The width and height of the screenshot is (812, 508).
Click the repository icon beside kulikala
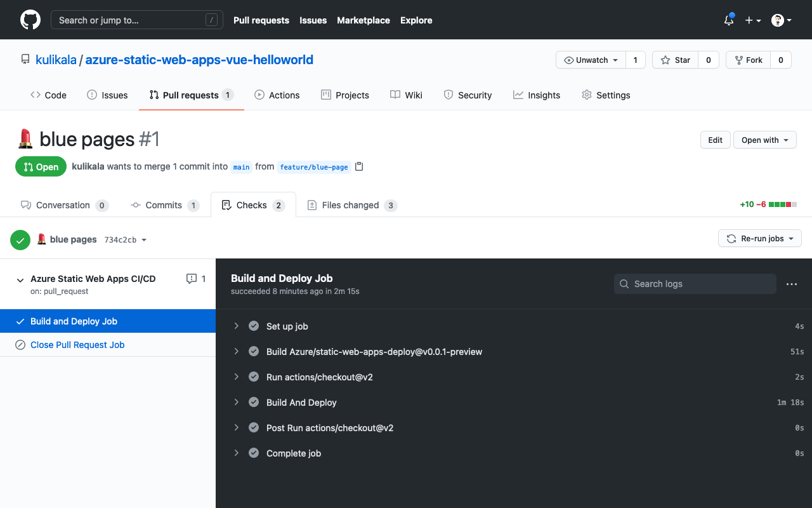point(25,60)
